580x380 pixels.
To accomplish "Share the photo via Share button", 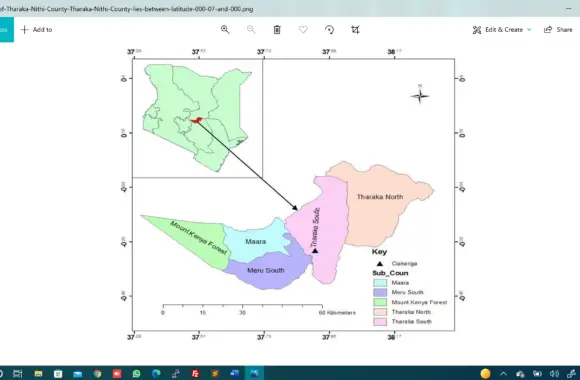I will 558,30.
